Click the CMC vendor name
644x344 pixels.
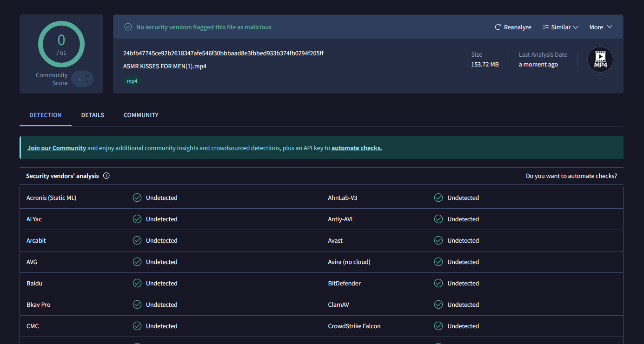point(33,326)
